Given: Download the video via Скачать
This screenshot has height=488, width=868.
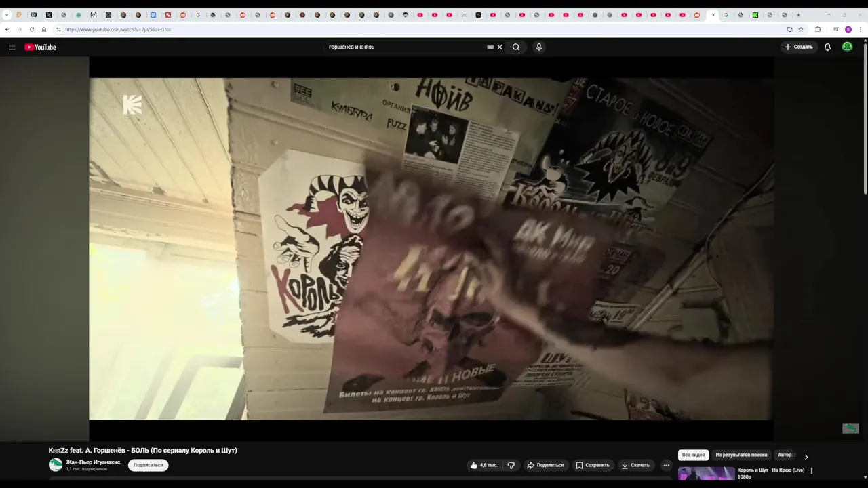Looking at the screenshot, I should tap(636, 465).
